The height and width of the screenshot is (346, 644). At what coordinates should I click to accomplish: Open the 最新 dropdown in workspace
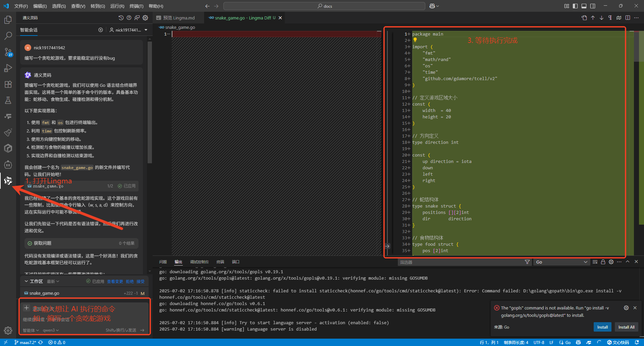point(53,281)
